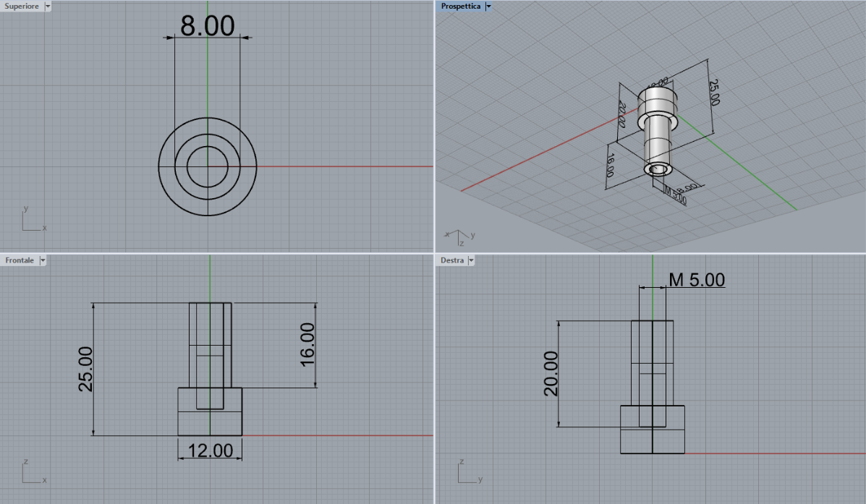This screenshot has width=866, height=504.
Task: Activate the Prospettica viewport title
Action: click(x=461, y=6)
